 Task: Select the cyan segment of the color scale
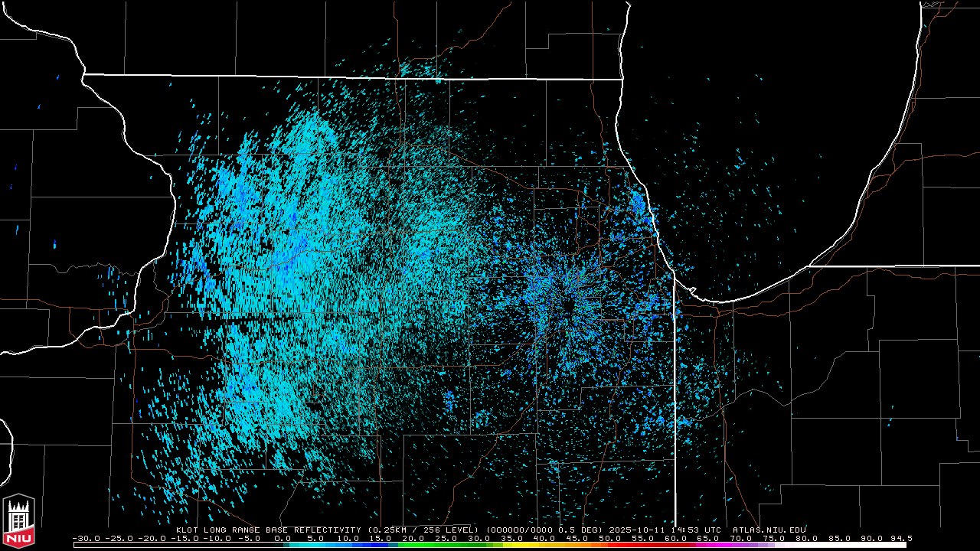pos(306,545)
